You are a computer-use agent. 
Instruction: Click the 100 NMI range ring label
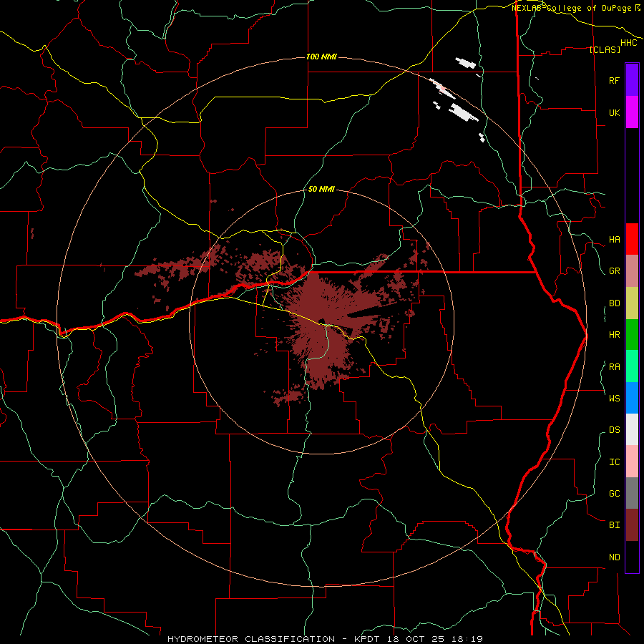(x=321, y=57)
